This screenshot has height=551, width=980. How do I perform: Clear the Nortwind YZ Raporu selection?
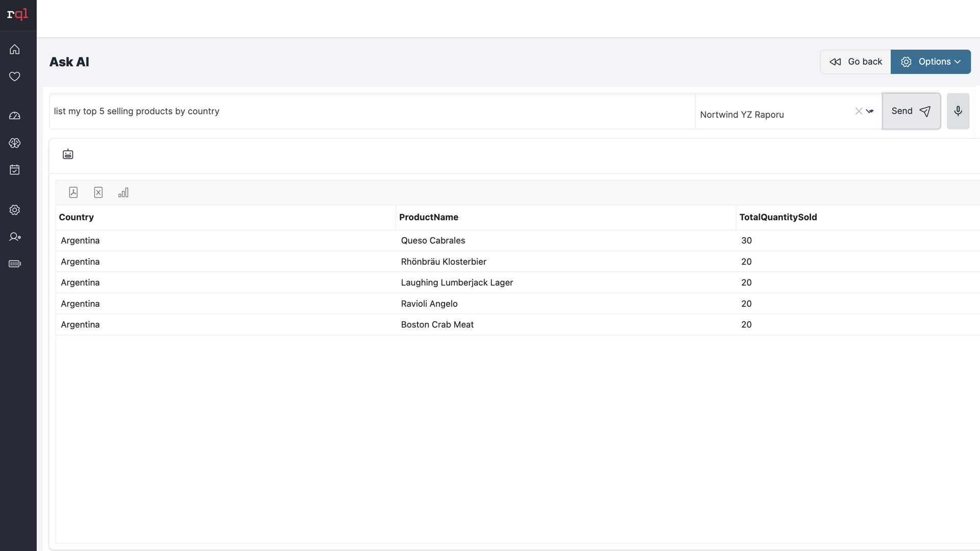859,111
